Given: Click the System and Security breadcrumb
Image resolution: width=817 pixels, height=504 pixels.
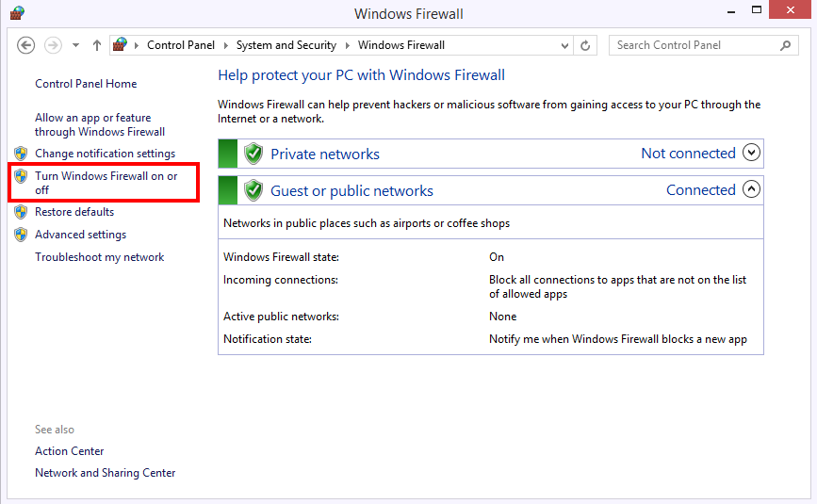Looking at the screenshot, I should pyautogui.click(x=286, y=45).
